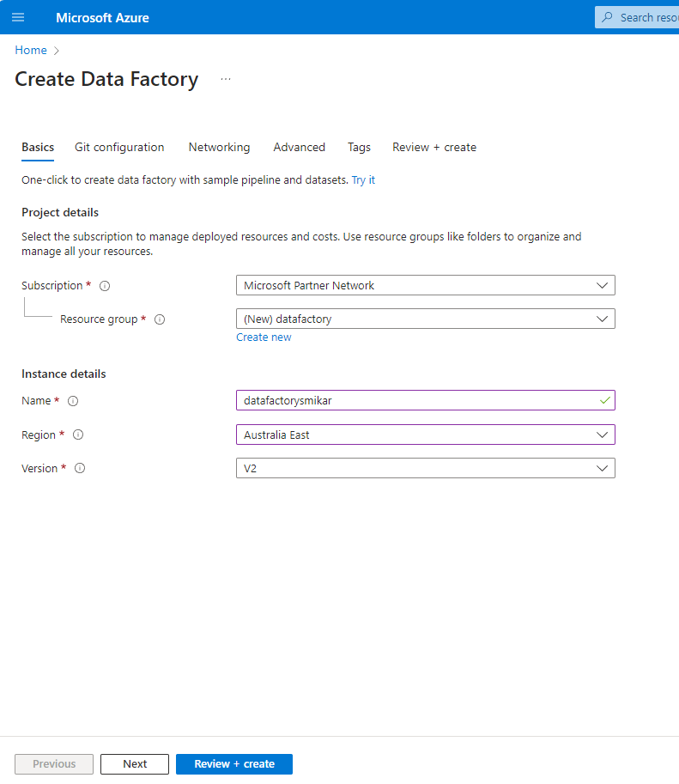
Task: Open the hamburger portal menu
Action: (18, 17)
